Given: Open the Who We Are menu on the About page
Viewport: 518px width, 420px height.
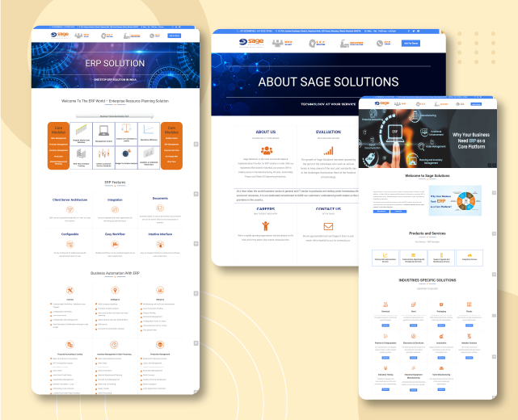Looking at the screenshot, I should 282,43.
